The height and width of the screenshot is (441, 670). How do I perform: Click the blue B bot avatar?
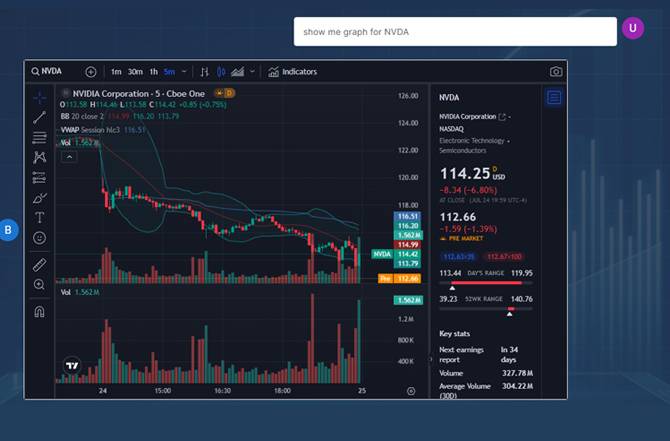point(8,230)
